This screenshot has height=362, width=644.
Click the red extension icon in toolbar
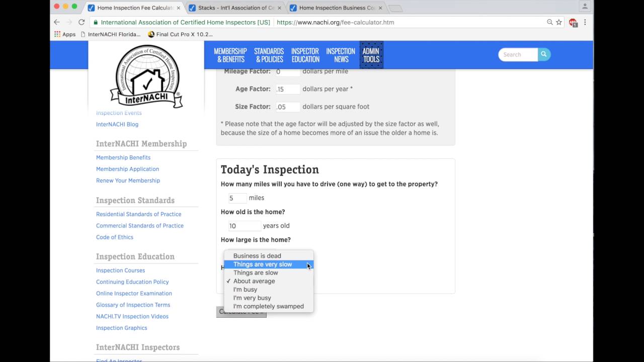coord(573,22)
